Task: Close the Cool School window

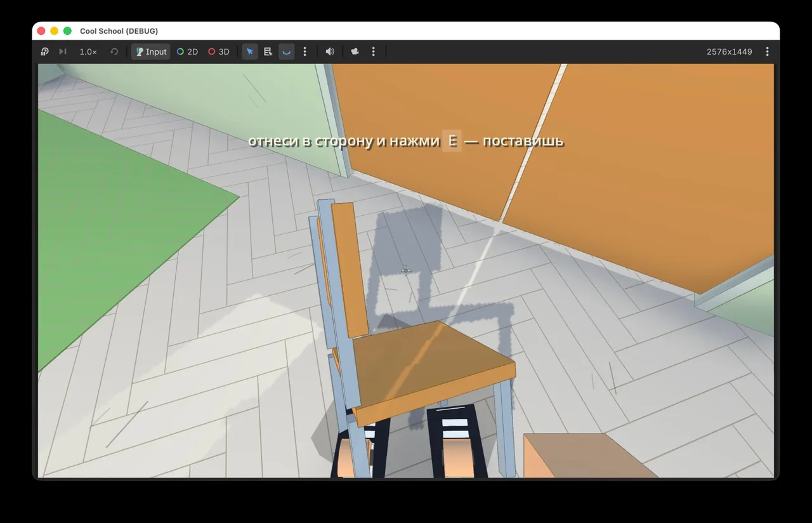Action: pos(41,31)
